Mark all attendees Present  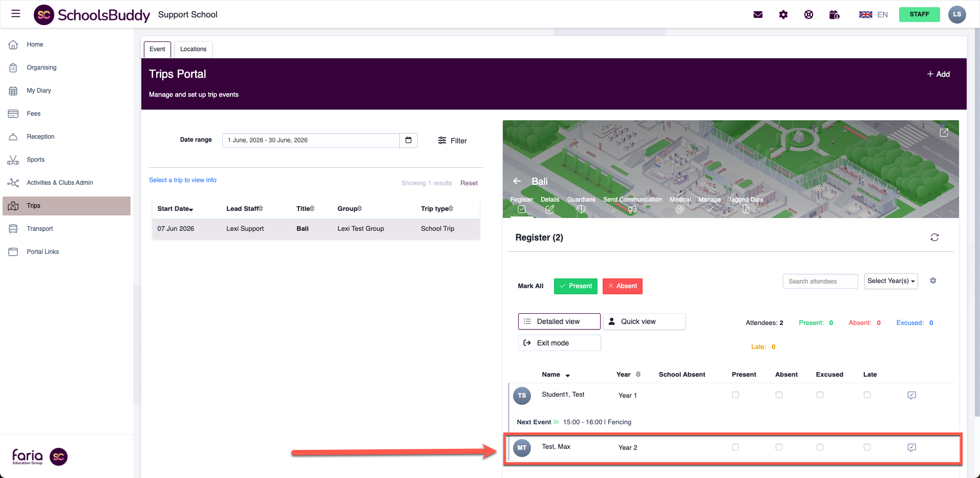[x=576, y=286]
